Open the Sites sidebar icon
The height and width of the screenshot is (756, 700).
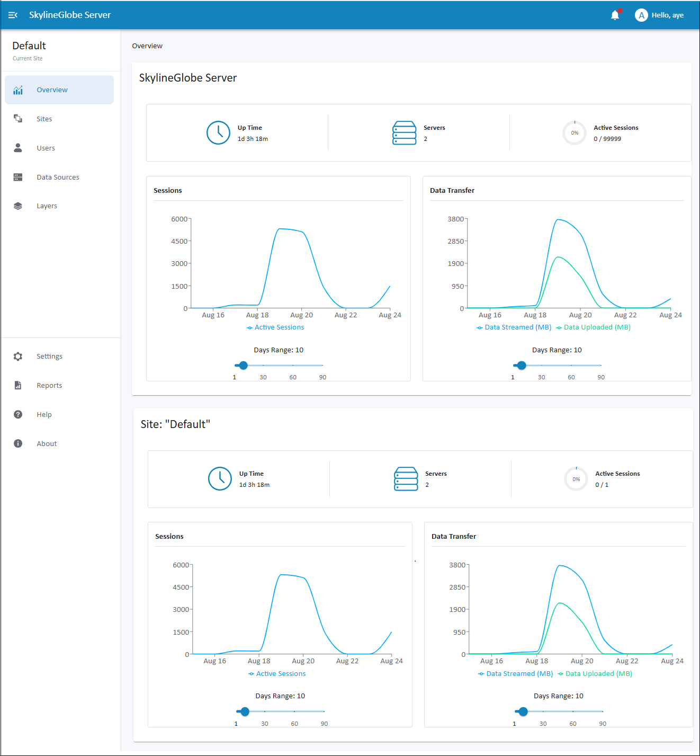[18, 119]
